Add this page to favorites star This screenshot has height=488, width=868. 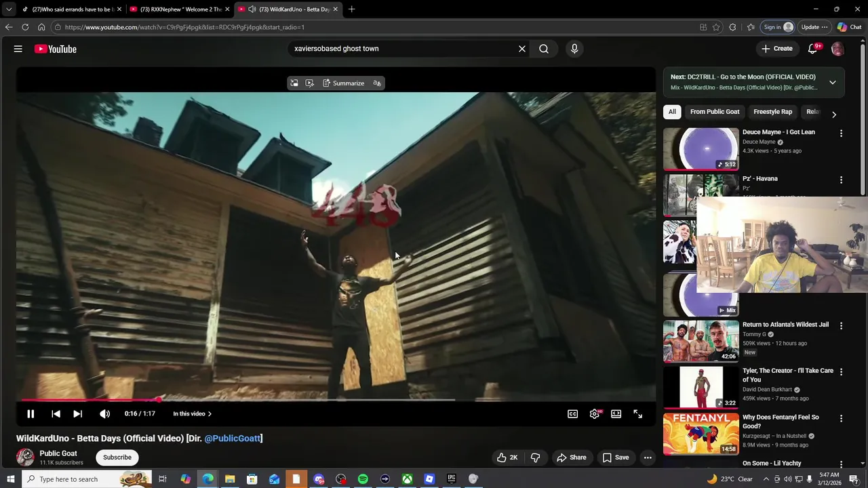(716, 27)
